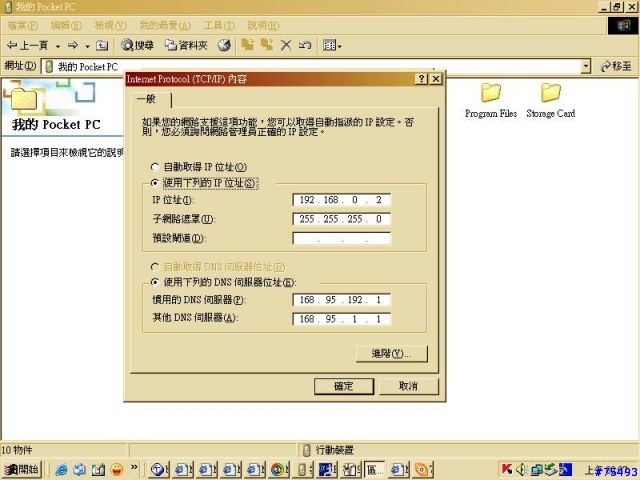The width and height of the screenshot is (640, 480).
Task: Select 自動取得 DNS 伺服器位址 radio button
Action: (x=155, y=267)
